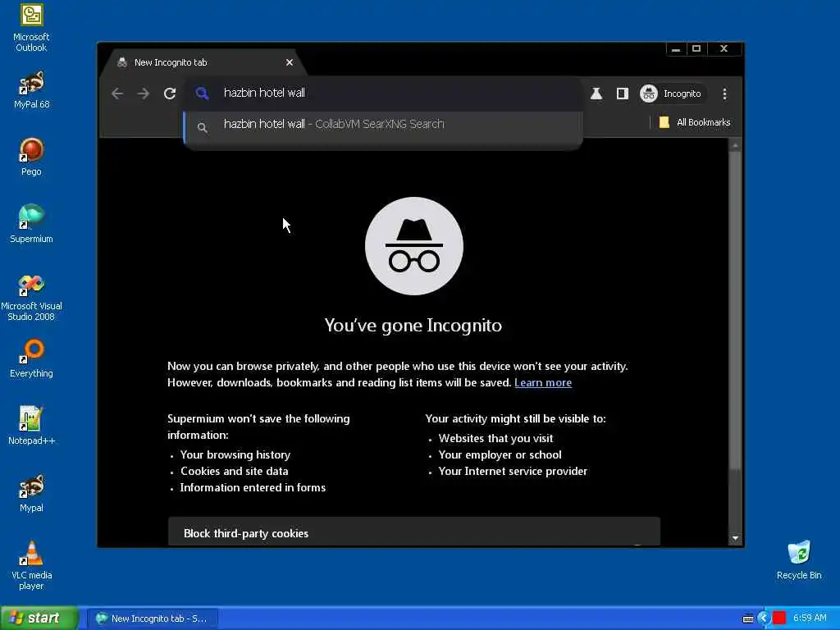Click 'Information entered in forms' list item
The image size is (840, 630).
(253, 487)
